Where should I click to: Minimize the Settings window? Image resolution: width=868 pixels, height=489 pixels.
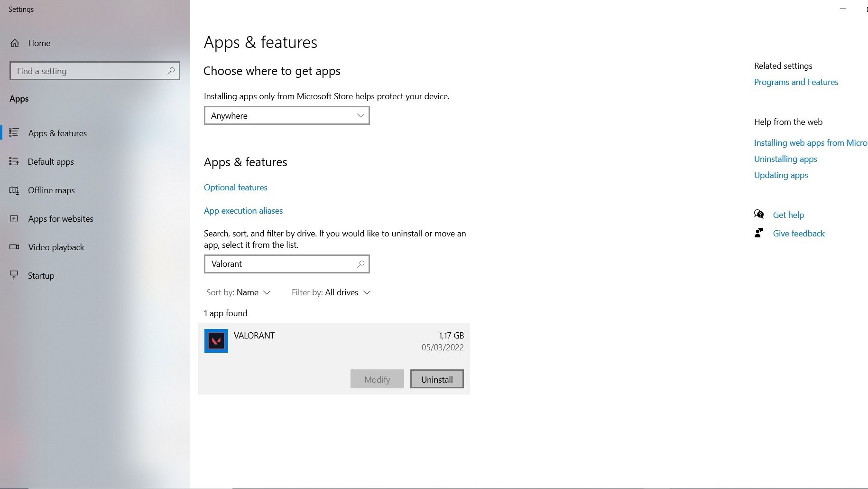tap(843, 9)
